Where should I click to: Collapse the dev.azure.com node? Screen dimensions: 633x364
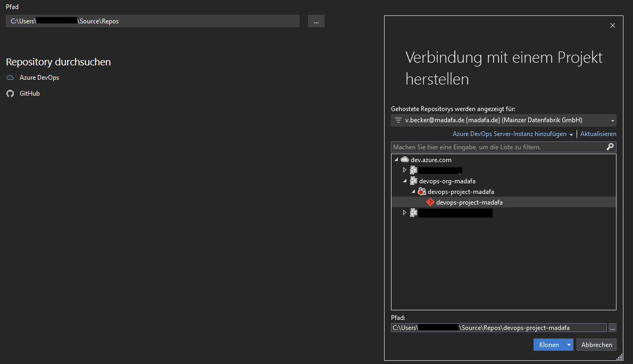click(396, 159)
